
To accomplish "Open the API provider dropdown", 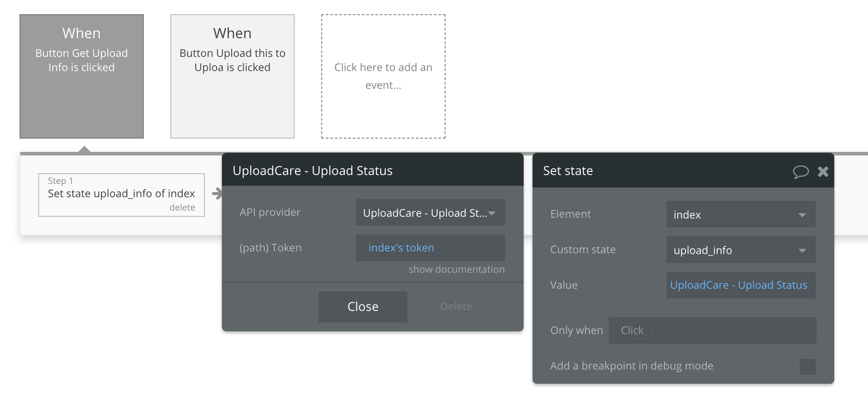I will (x=430, y=213).
